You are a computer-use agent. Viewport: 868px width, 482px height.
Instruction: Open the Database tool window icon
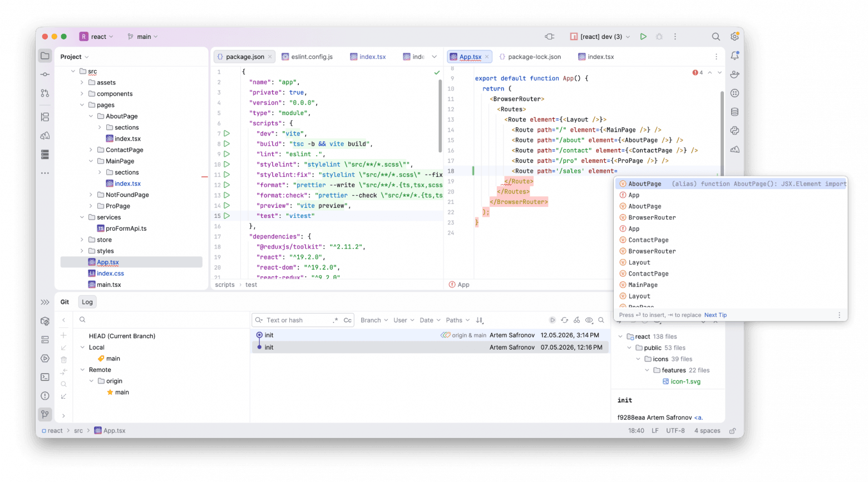tap(735, 112)
